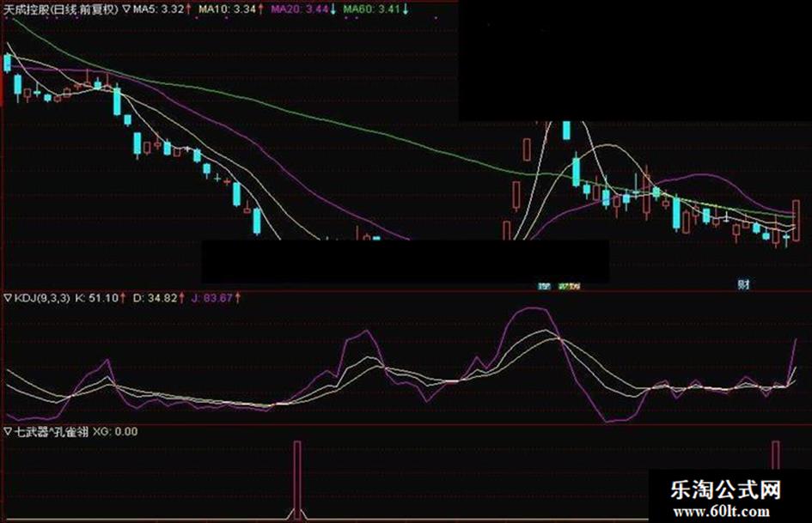This screenshot has width=812, height=523.
Task: Click the 天成控股 daily chart title
Action: point(62,9)
